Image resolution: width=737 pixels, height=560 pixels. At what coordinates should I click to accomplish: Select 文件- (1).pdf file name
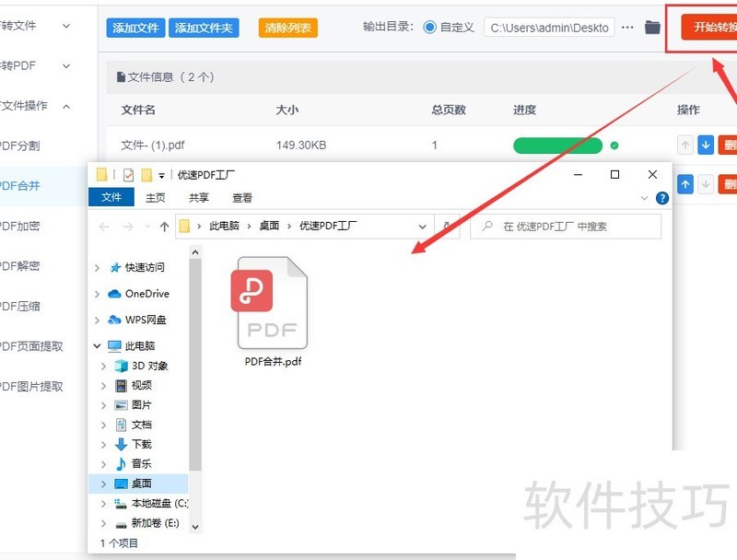[153, 146]
